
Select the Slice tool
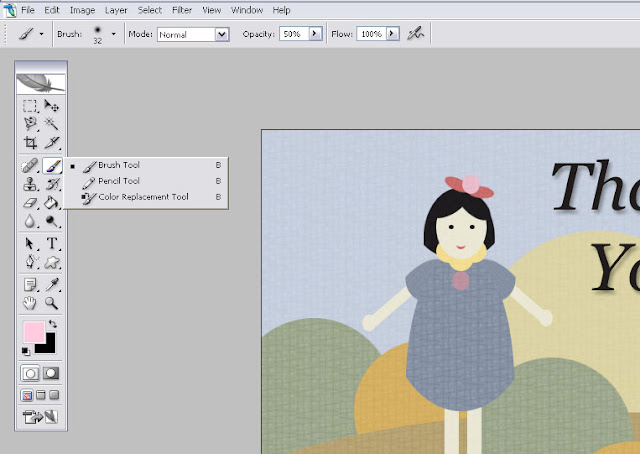[51, 142]
